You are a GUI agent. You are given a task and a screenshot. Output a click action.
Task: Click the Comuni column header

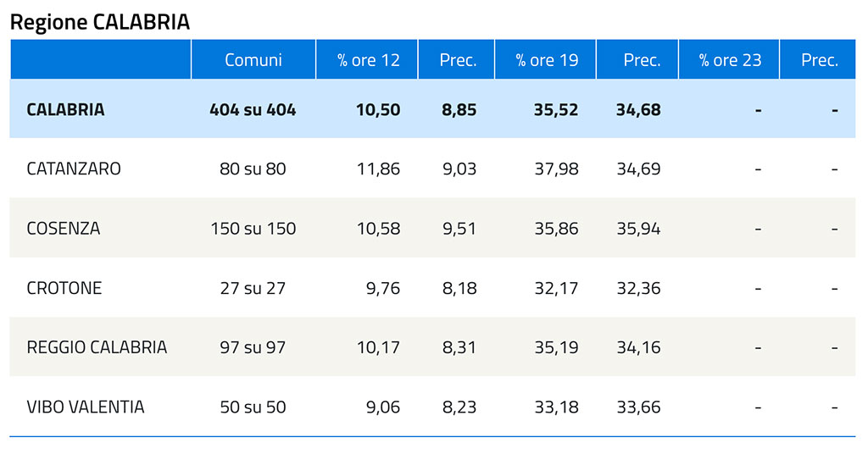253,60
